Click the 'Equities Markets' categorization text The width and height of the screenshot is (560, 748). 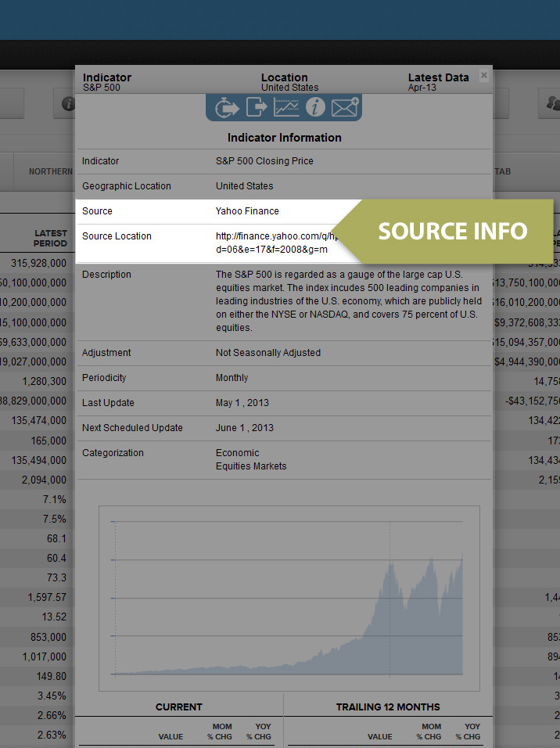click(251, 466)
